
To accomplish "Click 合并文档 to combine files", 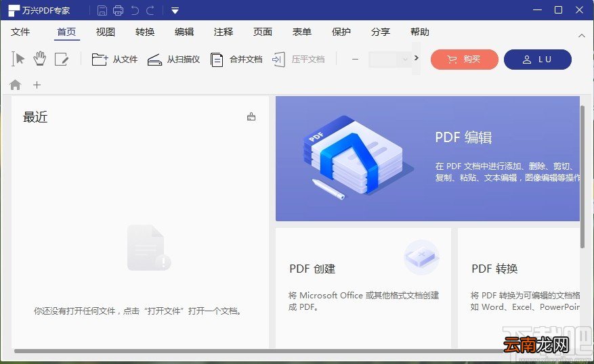I will point(236,60).
